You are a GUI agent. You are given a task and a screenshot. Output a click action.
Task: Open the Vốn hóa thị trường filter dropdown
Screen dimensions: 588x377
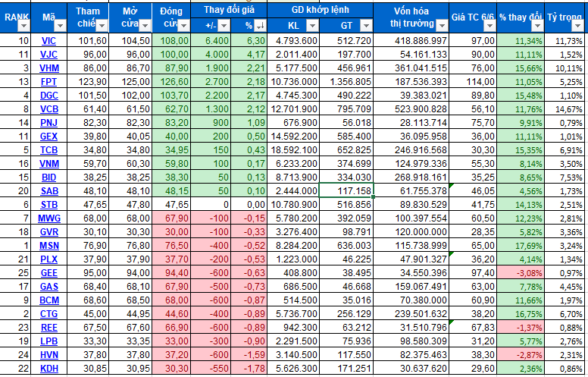[442, 26]
